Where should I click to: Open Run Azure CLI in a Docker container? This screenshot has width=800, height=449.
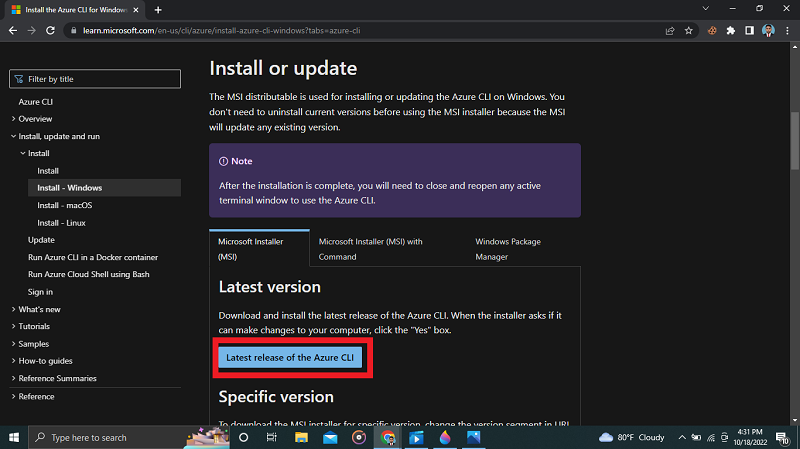coord(93,257)
